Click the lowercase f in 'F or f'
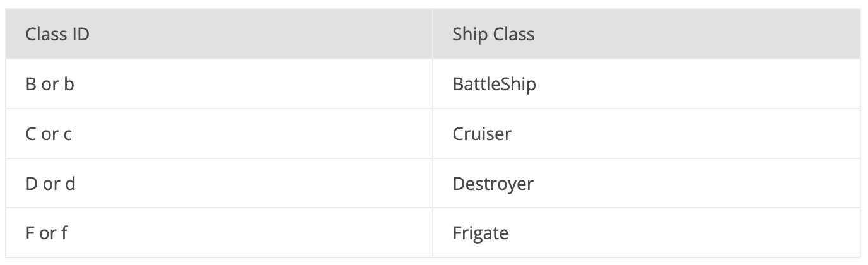This screenshot has width=868, height=265. 64,233
